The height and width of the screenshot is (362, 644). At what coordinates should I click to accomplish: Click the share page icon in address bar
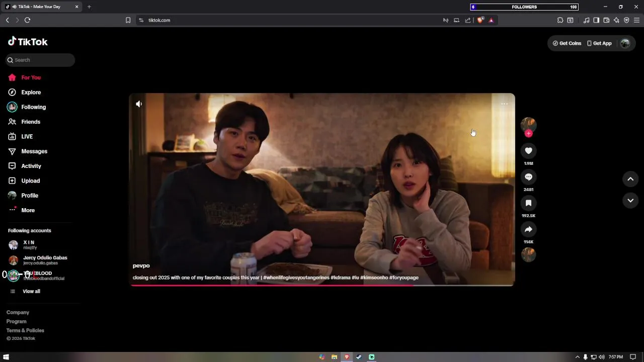point(468,20)
